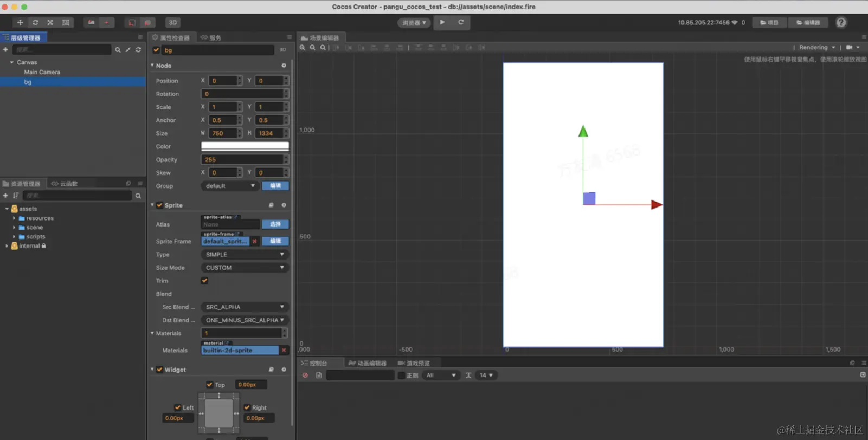Clear the console log

[x=305, y=375]
